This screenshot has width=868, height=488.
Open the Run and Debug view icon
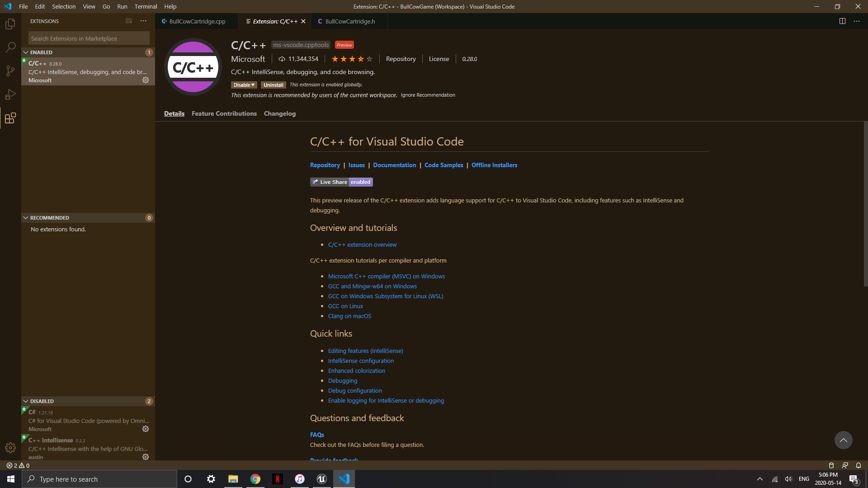(10, 94)
